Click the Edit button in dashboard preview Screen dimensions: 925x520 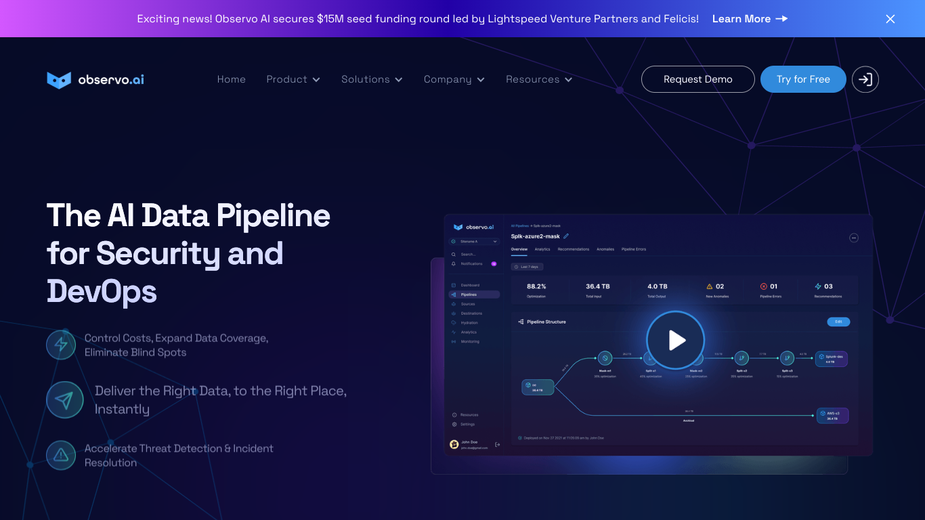[x=838, y=322]
